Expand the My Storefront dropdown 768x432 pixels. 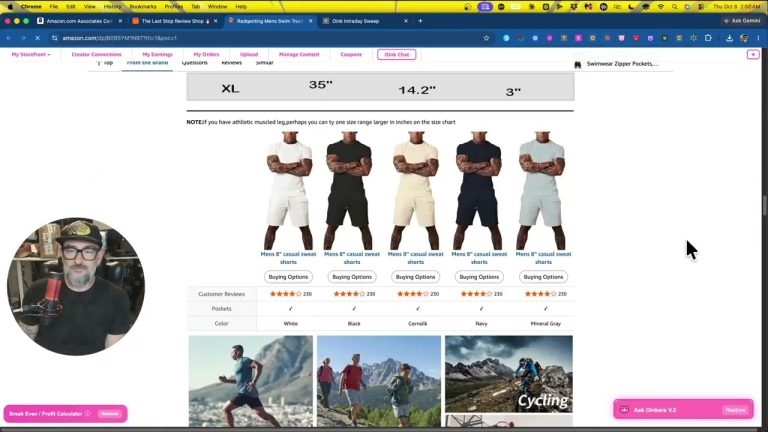[x=31, y=54]
